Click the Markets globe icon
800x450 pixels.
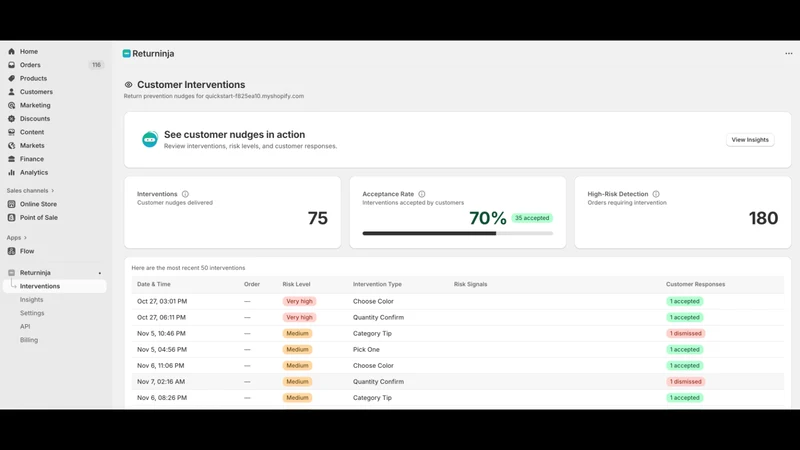point(11,145)
